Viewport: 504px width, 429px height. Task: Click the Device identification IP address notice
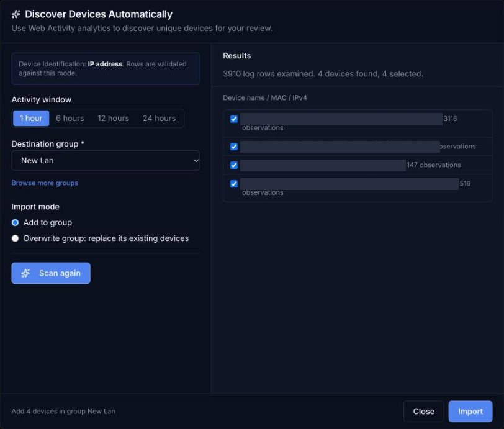tap(106, 68)
